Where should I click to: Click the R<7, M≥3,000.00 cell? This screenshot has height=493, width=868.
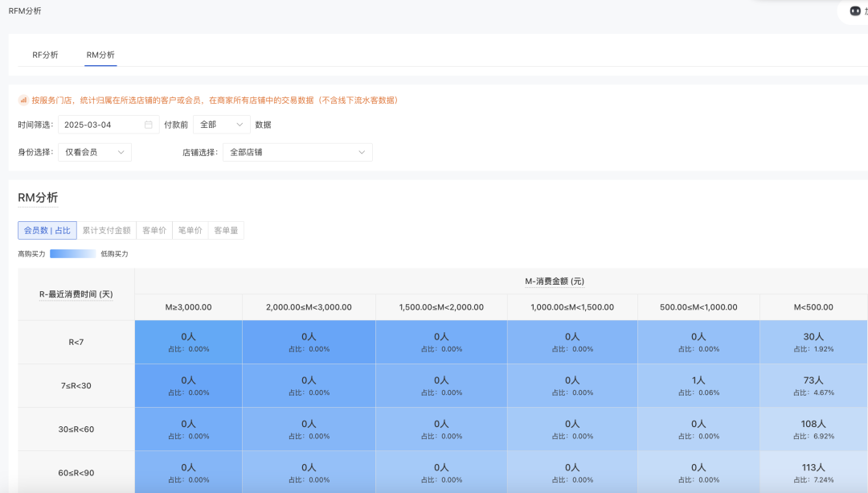tap(188, 343)
